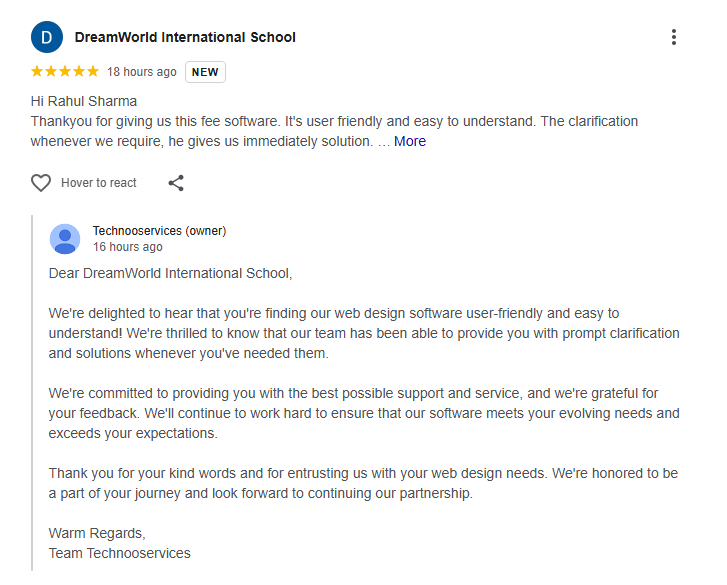Click the "Technooservices (owner)" name
Viewport: 727px width, 585px height.
(x=159, y=231)
